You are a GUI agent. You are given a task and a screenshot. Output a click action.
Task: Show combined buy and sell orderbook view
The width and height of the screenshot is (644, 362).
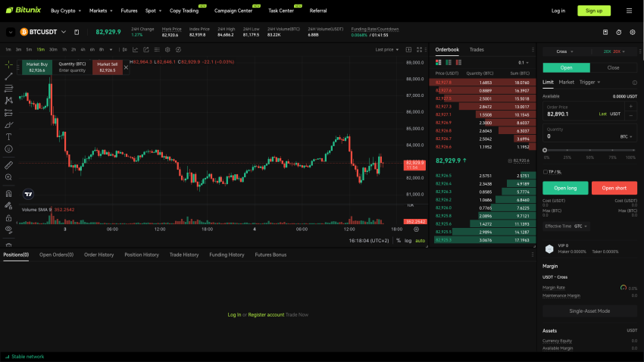(439, 62)
